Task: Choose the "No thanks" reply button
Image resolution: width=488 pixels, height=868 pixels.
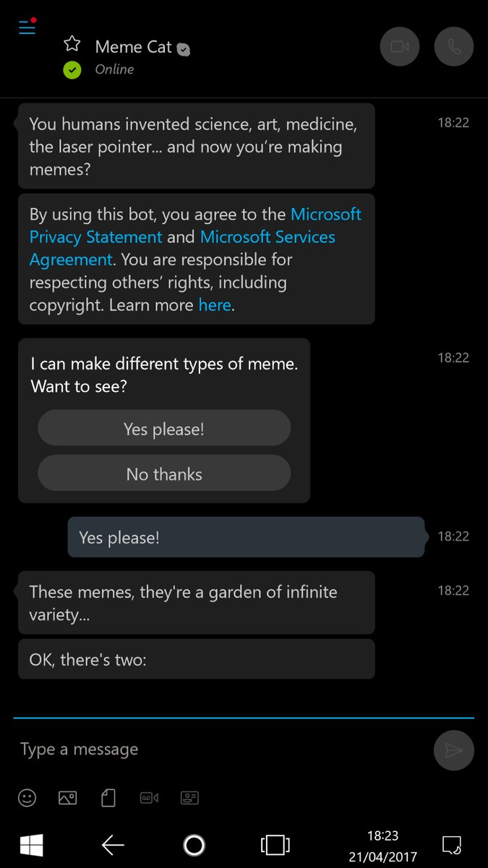Action: coord(164,475)
